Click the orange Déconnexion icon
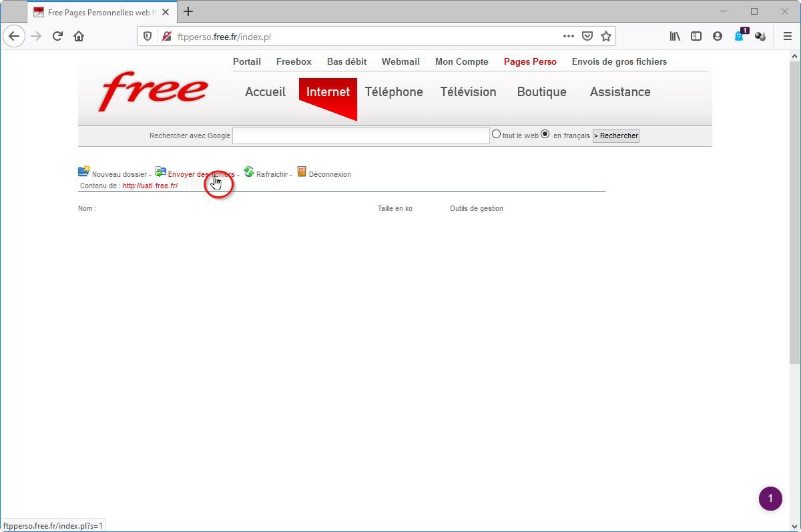 (x=302, y=172)
